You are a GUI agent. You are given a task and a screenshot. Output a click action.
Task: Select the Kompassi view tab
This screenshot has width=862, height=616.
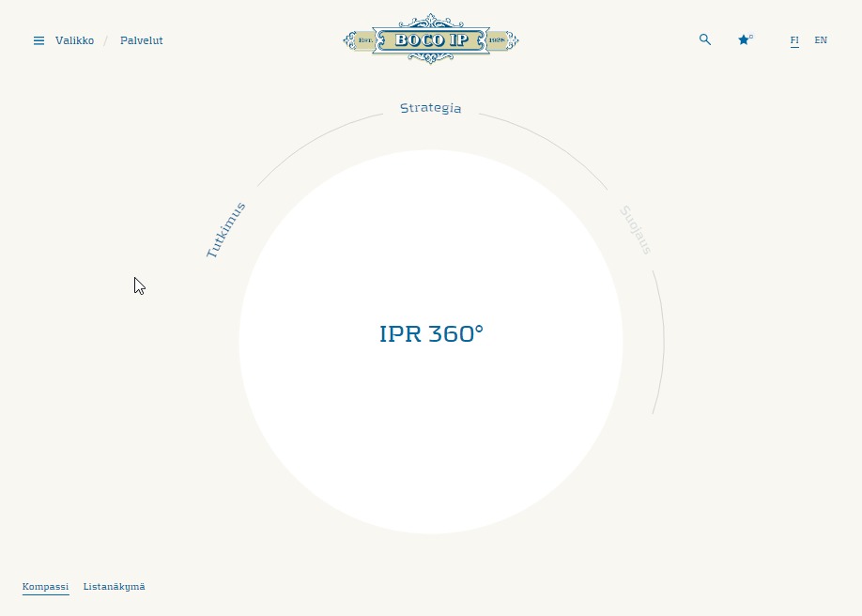click(45, 587)
